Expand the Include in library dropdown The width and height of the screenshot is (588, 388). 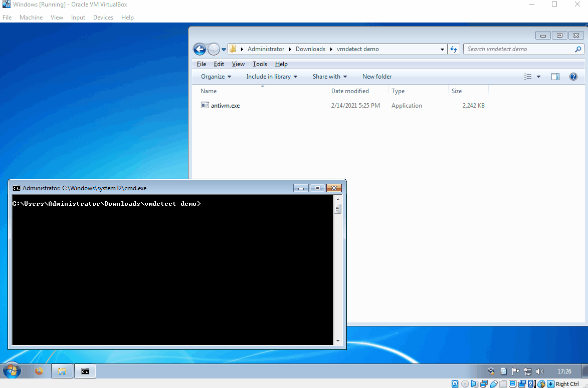click(272, 77)
